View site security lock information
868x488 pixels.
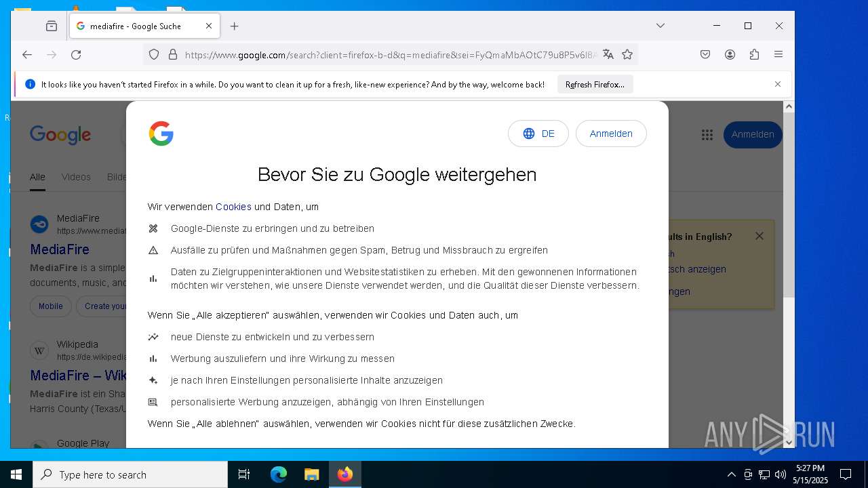coord(172,54)
